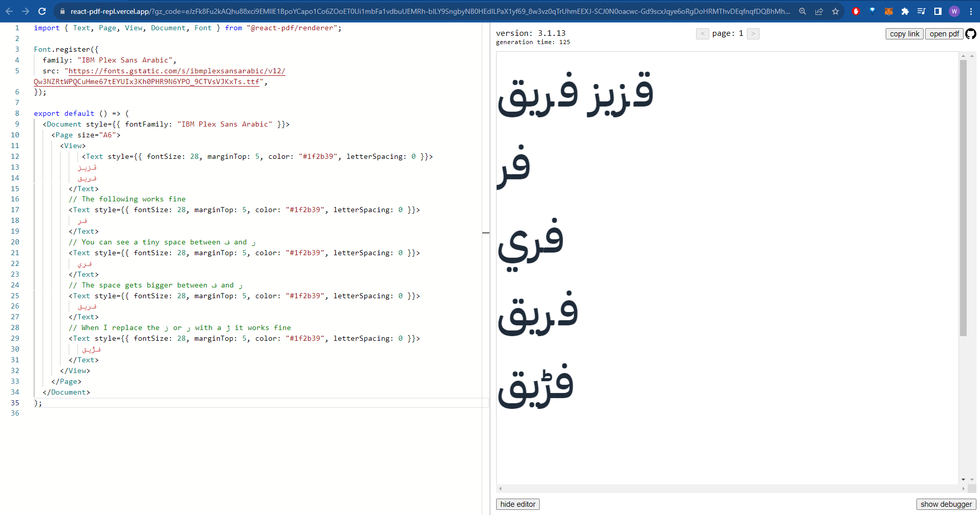Share the page using the share icon

[x=819, y=11]
